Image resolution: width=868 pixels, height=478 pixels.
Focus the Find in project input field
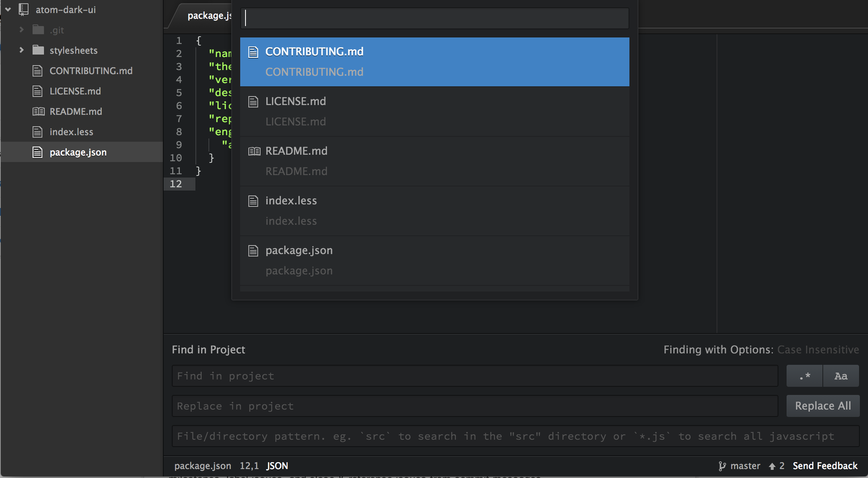coord(475,376)
